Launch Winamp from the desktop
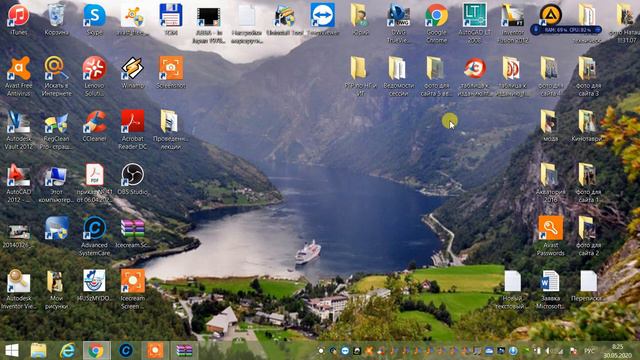The image size is (640, 360). click(132, 73)
